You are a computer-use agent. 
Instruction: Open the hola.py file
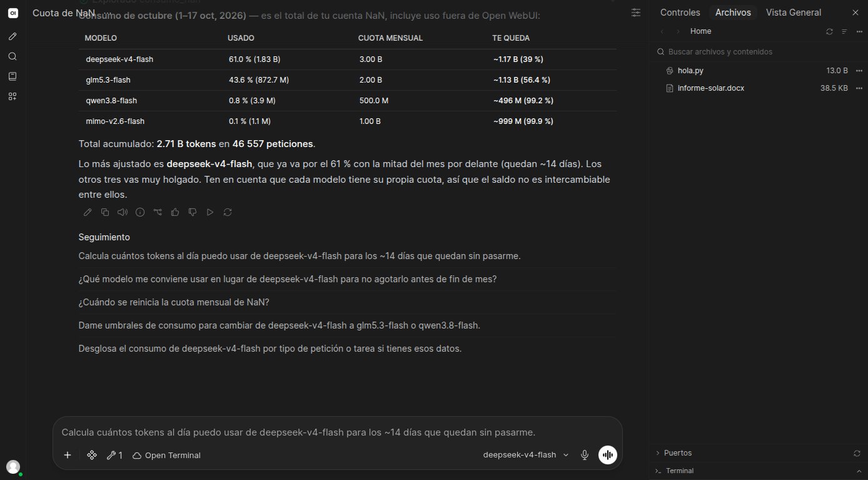(x=690, y=71)
